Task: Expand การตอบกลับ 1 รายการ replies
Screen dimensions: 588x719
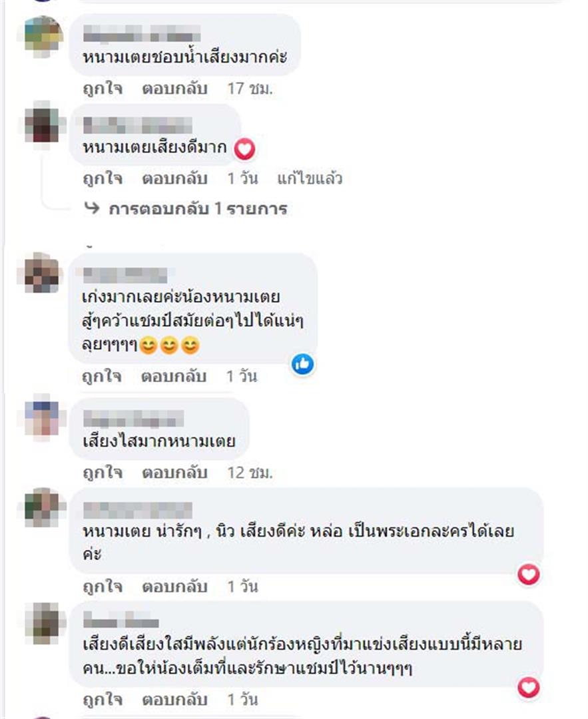Action: tap(198, 208)
